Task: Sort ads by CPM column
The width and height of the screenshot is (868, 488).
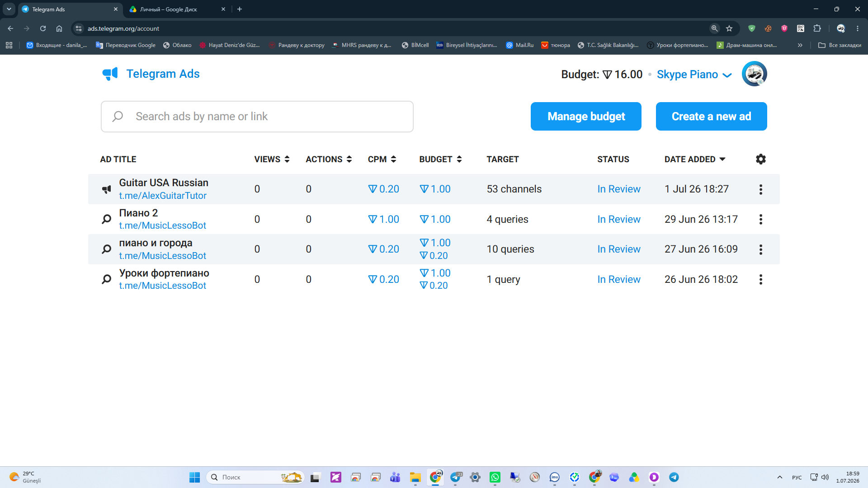Action: pos(382,159)
